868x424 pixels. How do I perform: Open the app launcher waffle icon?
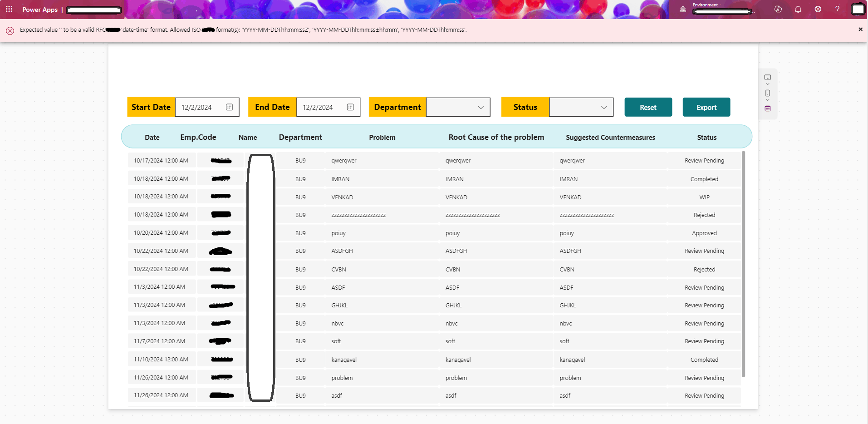[x=9, y=9]
